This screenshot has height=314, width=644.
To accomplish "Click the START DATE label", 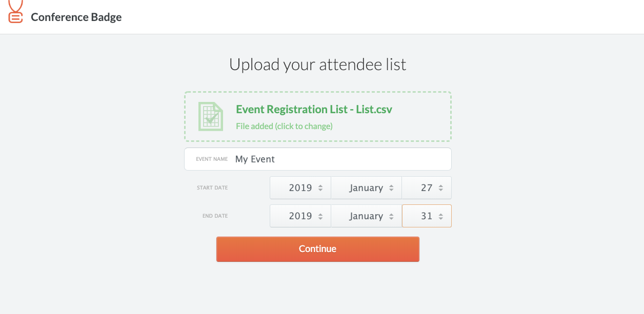I will click(x=212, y=188).
